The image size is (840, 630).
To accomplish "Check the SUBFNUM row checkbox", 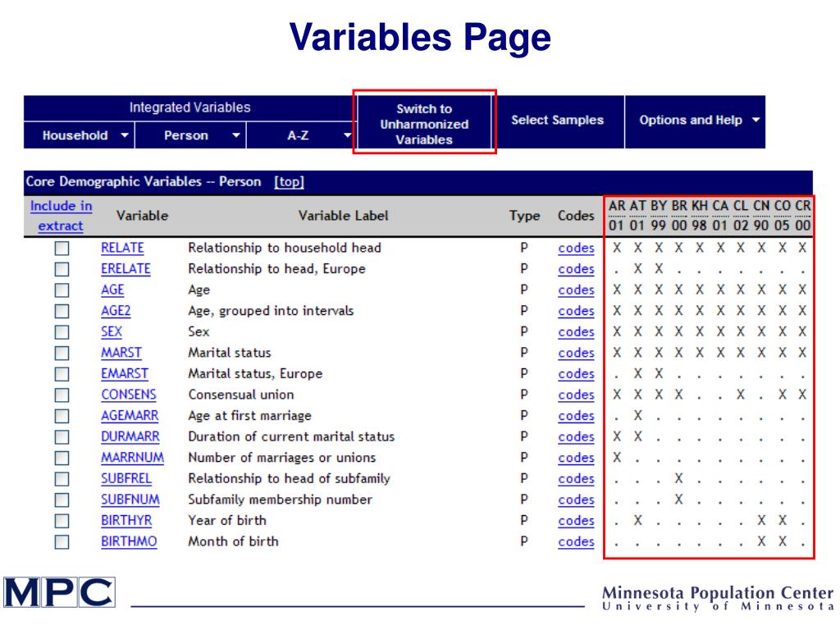I will (62, 500).
